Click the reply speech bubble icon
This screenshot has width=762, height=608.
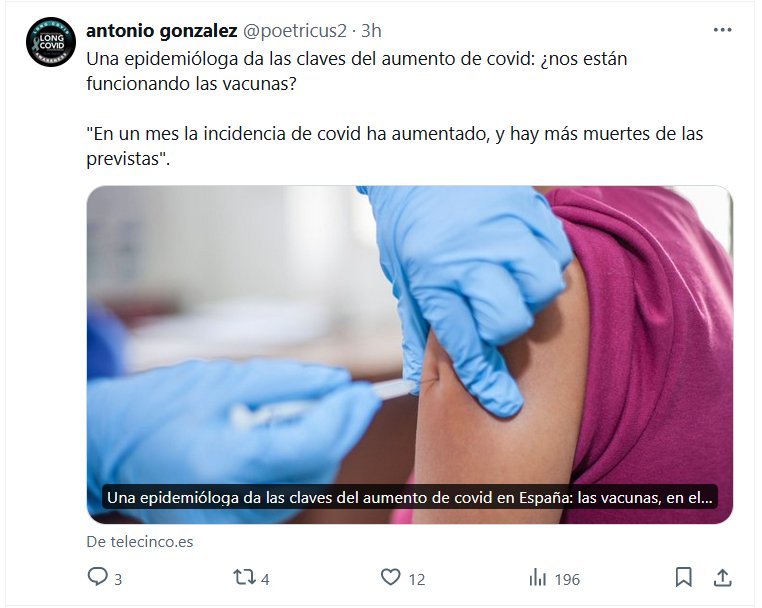click(97, 577)
